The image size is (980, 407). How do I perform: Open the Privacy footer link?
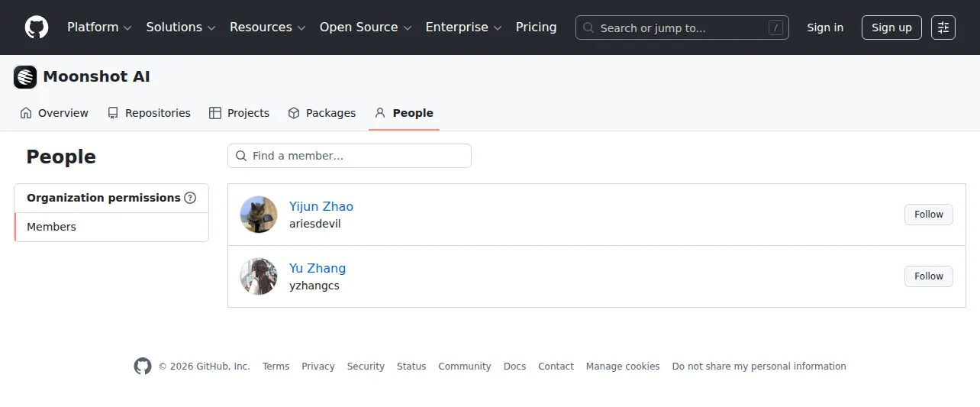pos(318,367)
